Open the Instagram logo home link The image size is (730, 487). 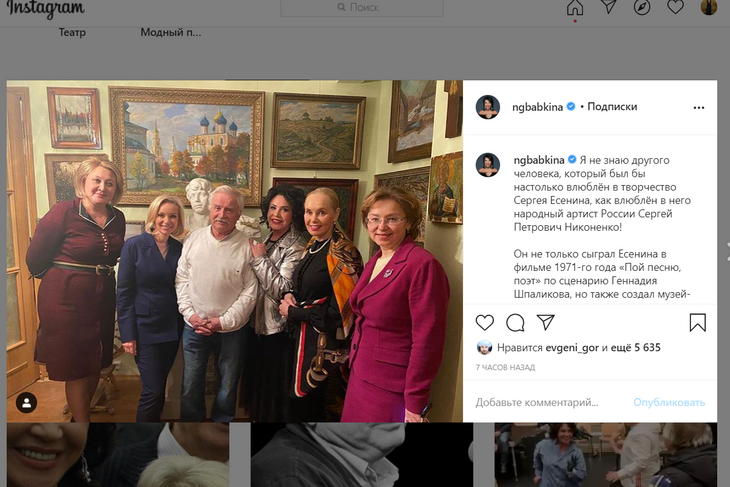point(46,10)
